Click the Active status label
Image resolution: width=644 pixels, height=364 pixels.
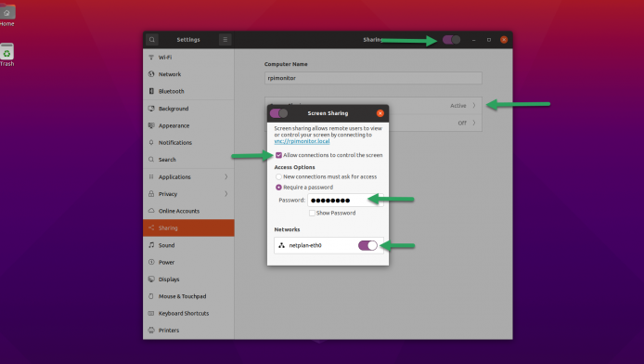point(458,106)
